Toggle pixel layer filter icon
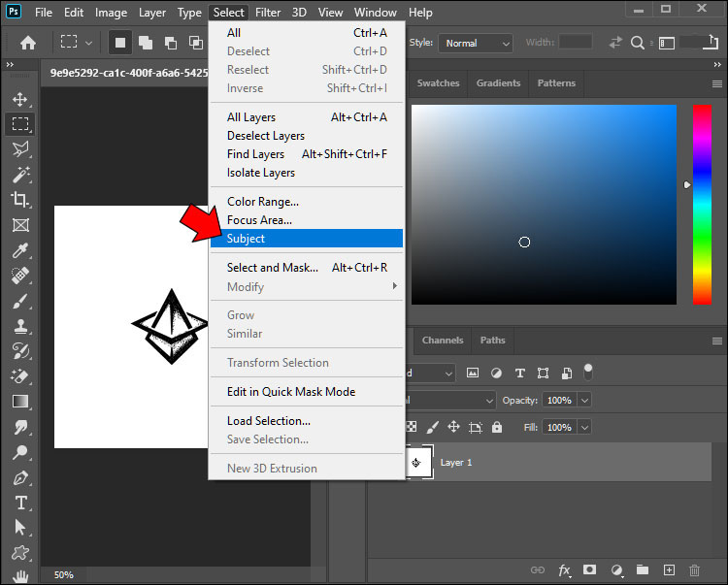Viewport: 728px width, 585px height. 472,373
